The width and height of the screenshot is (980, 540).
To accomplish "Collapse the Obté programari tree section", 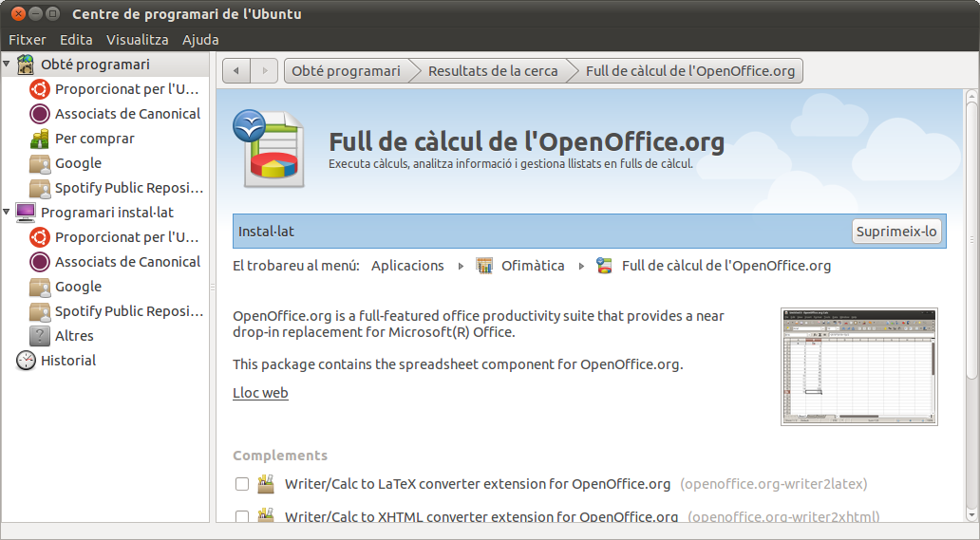I will click(x=8, y=65).
